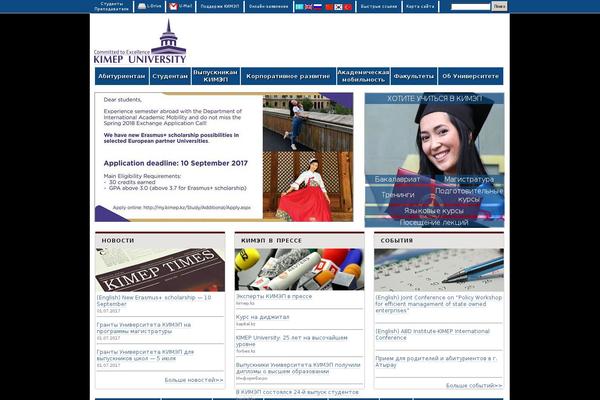Switch language with the South Korean flag
600x400 pixels.
[338, 7]
